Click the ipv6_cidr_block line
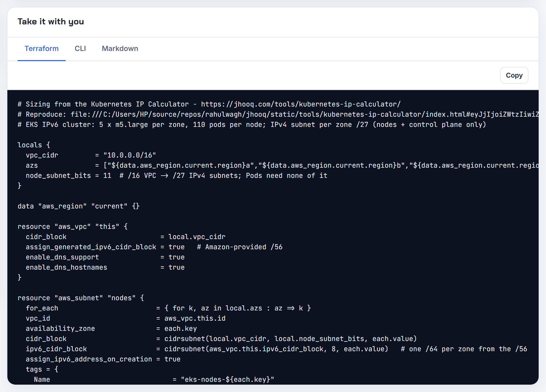 point(276,349)
